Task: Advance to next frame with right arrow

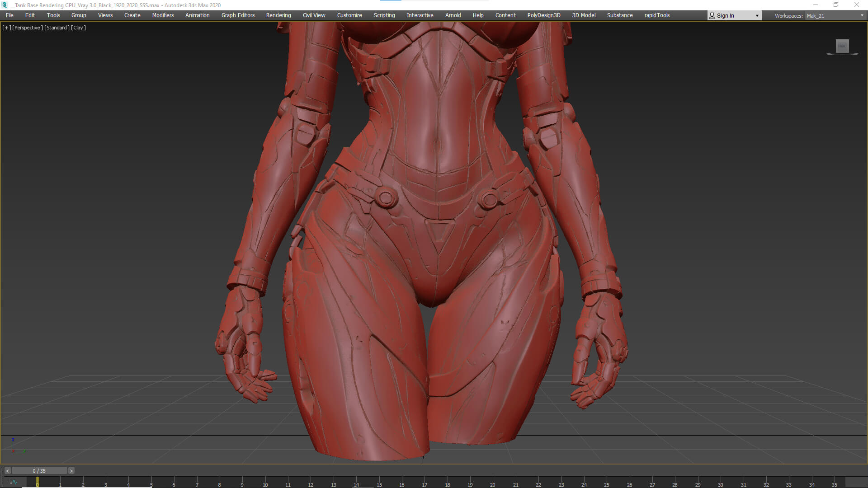Action: pyautogui.click(x=71, y=471)
